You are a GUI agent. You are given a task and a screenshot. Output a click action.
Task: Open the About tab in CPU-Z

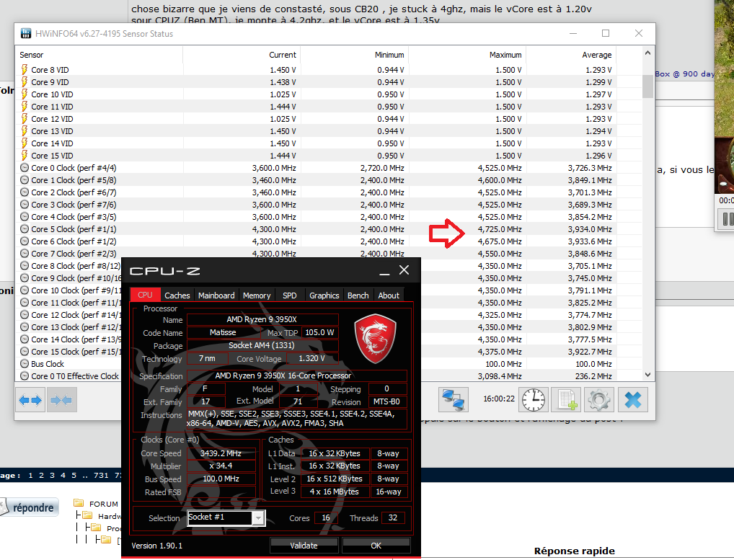[x=389, y=295]
